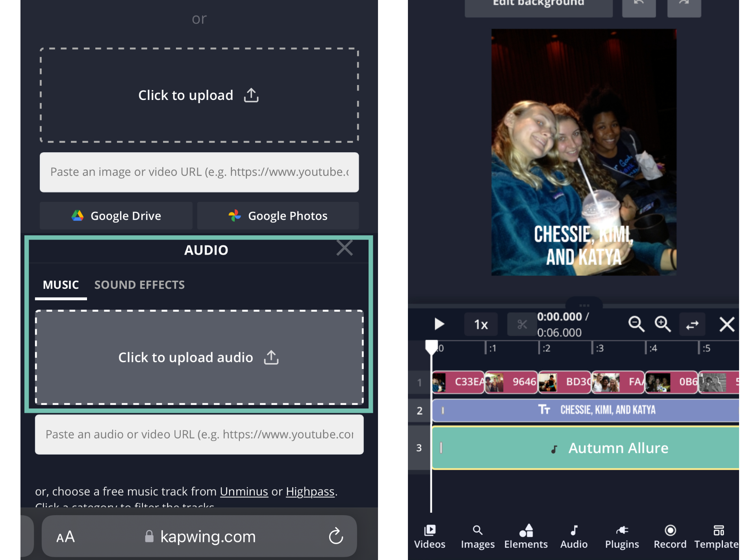Click the fit-to-width arrows icon
This screenshot has width=756, height=560.
click(692, 325)
